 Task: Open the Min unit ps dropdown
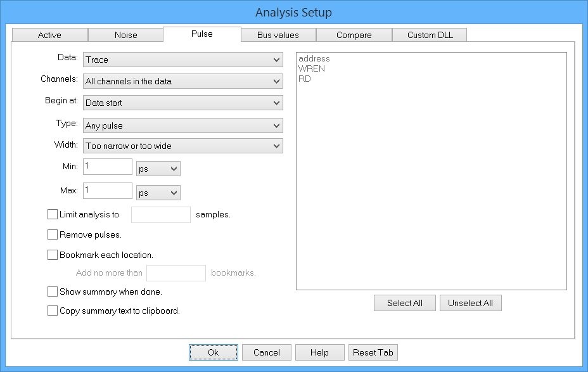tap(158, 169)
